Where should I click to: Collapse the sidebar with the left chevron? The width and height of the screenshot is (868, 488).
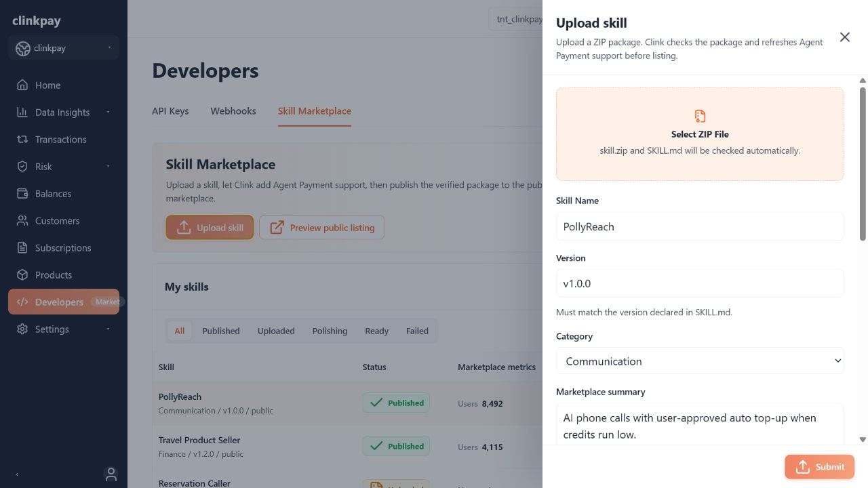point(16,474)
